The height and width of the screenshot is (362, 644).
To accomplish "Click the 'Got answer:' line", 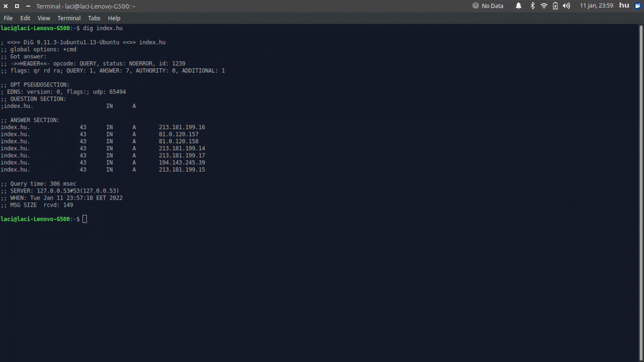I will [24, 56].
